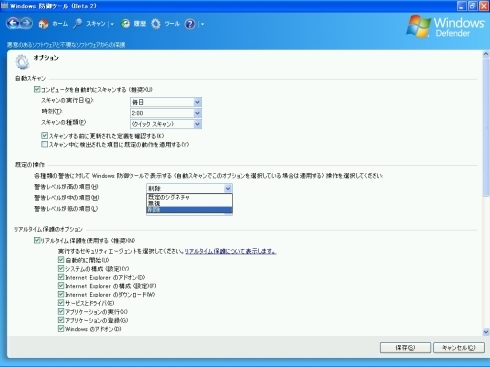Collapse the 警告レベルが高の項目 dropdown showing 削除
This screenshot has width=490, height=367.
coord(189,188)
